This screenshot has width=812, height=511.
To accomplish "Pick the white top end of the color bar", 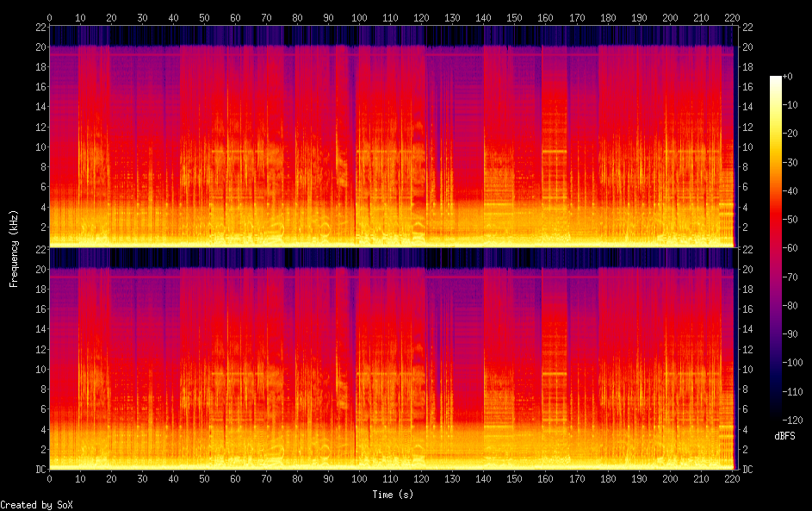I will pyautogui.click(x=776, y=79).
